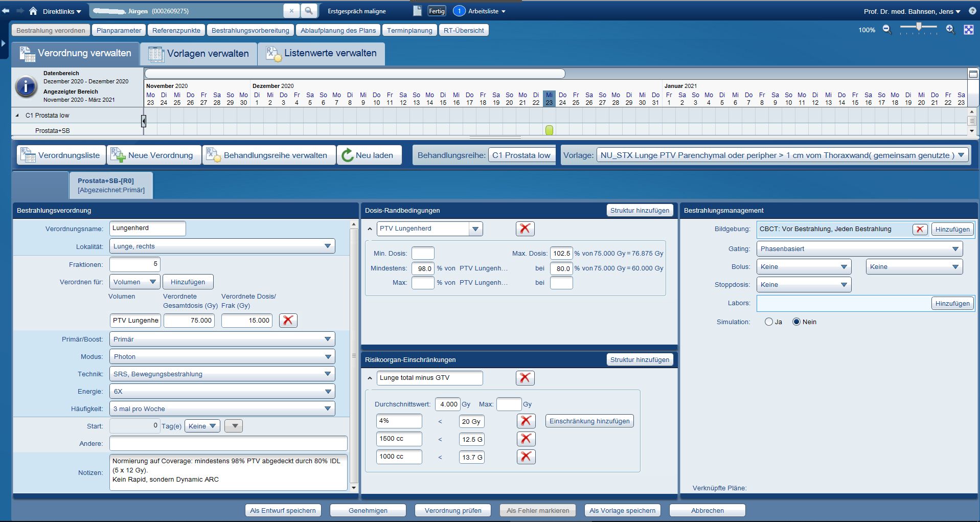Expand the Vorlage template dropdown
The width and height of the screenshot is (980, 522).
click(961, 155)
